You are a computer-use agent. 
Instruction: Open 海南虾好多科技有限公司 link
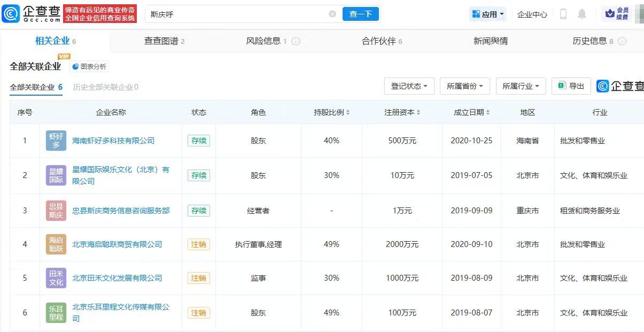[x=113, y=141]
